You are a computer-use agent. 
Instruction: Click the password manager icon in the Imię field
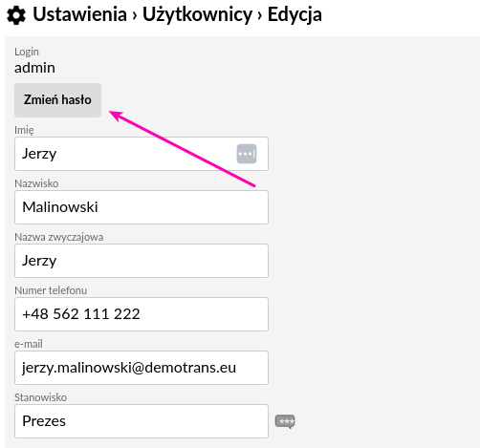(x=247, y=154)
